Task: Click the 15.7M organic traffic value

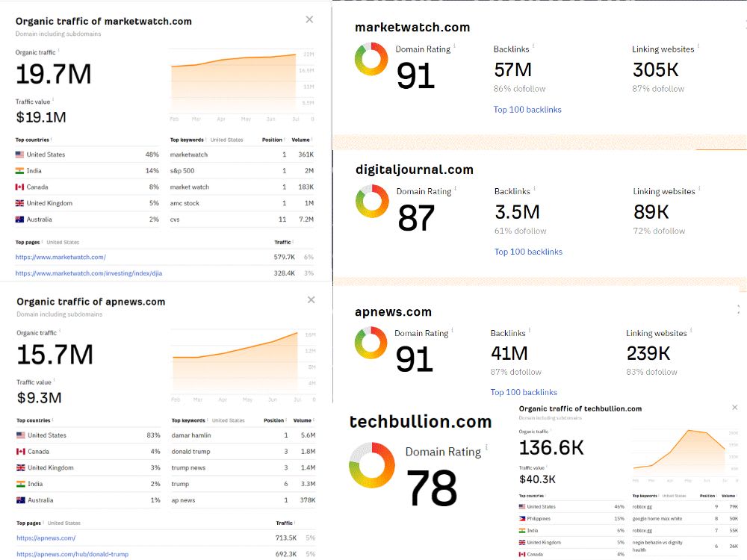Action: click(55, 355)
